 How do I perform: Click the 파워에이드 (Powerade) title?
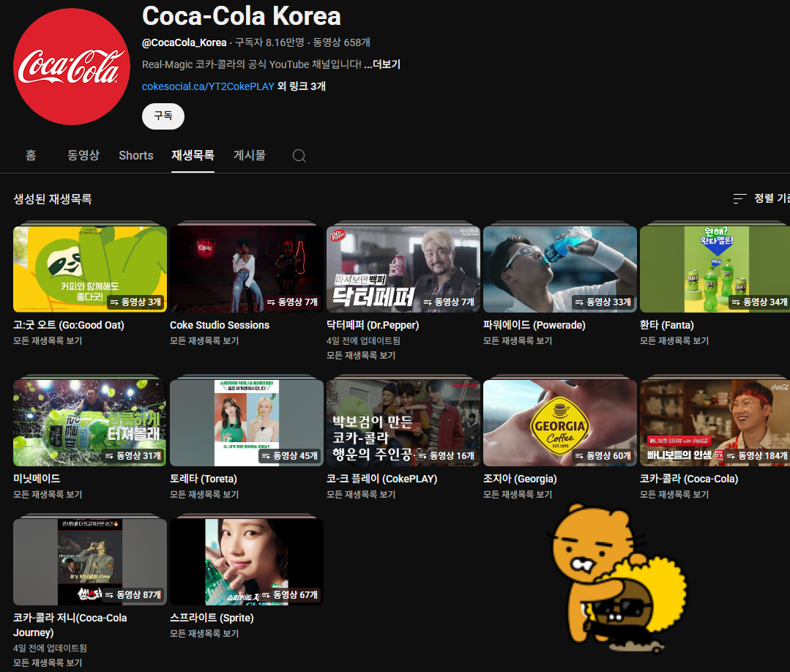coord(534,325)
